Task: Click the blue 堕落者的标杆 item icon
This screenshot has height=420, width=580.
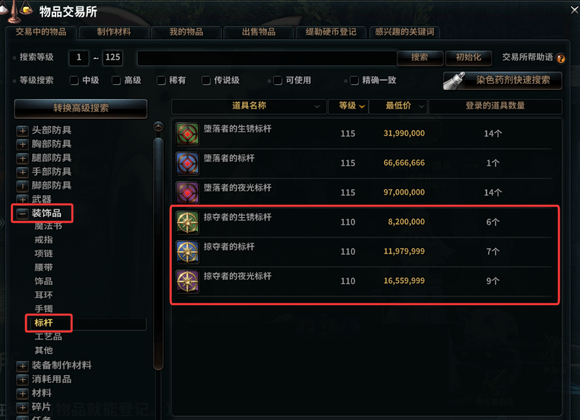Action: pos(188,163)
